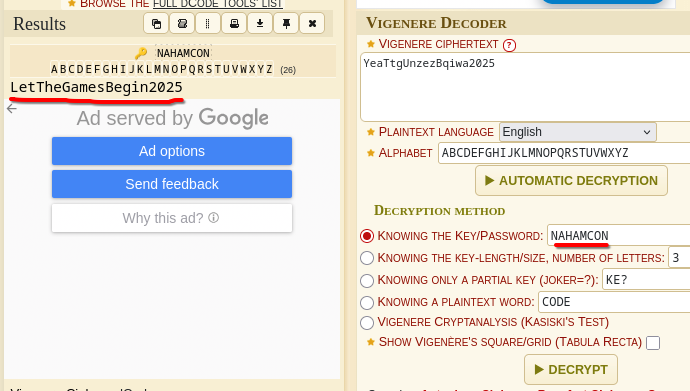Click the Automatic Decryption button
Viewport: 690px width, 391px height.
(x=571, y=180)
